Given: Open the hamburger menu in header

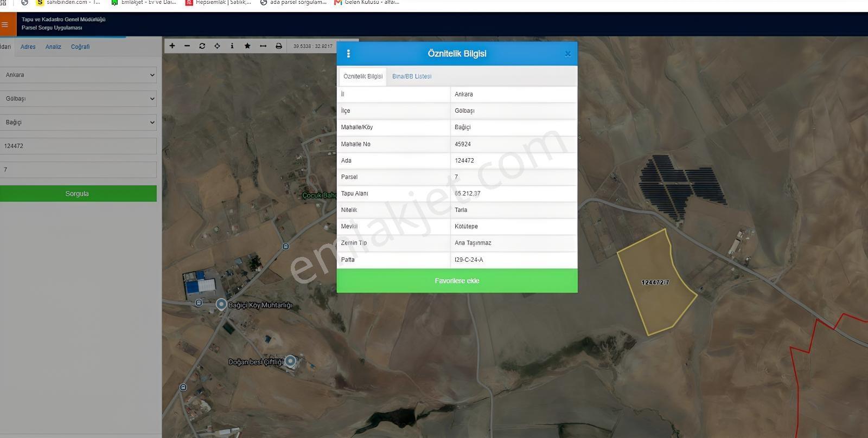Looking at the screenshot, I should [x=5, y=24].
